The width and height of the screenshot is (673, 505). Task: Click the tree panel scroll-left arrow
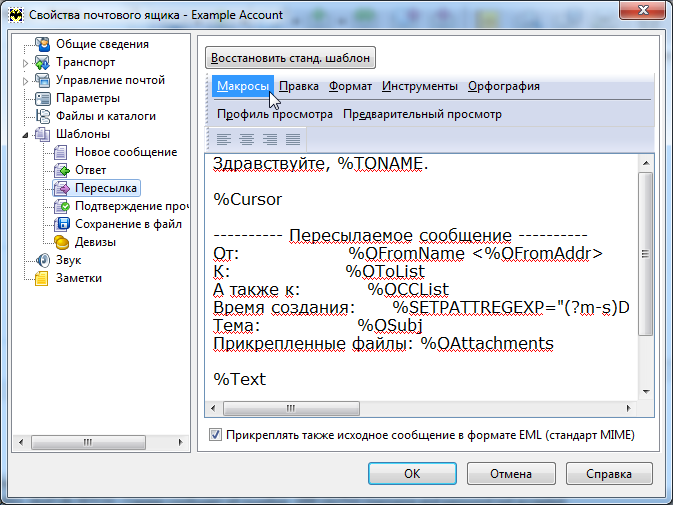click(21, 442)
